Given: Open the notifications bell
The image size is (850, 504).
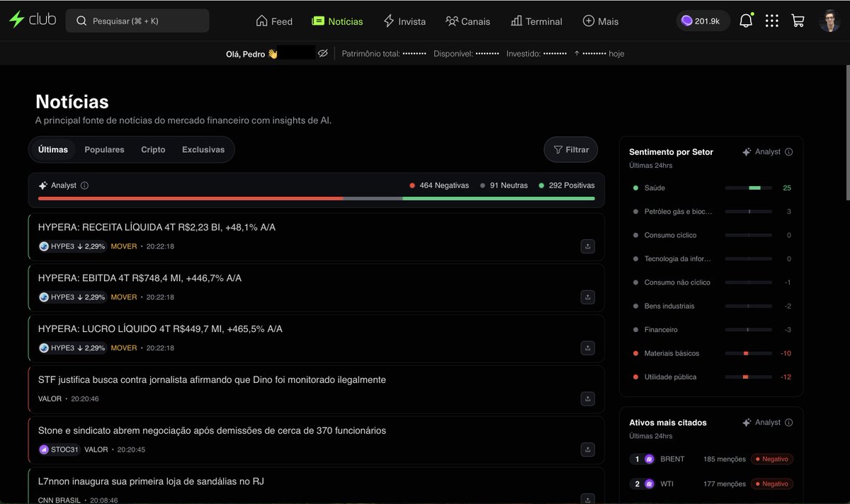Looking at the screenshot, I should click(746, 21).
